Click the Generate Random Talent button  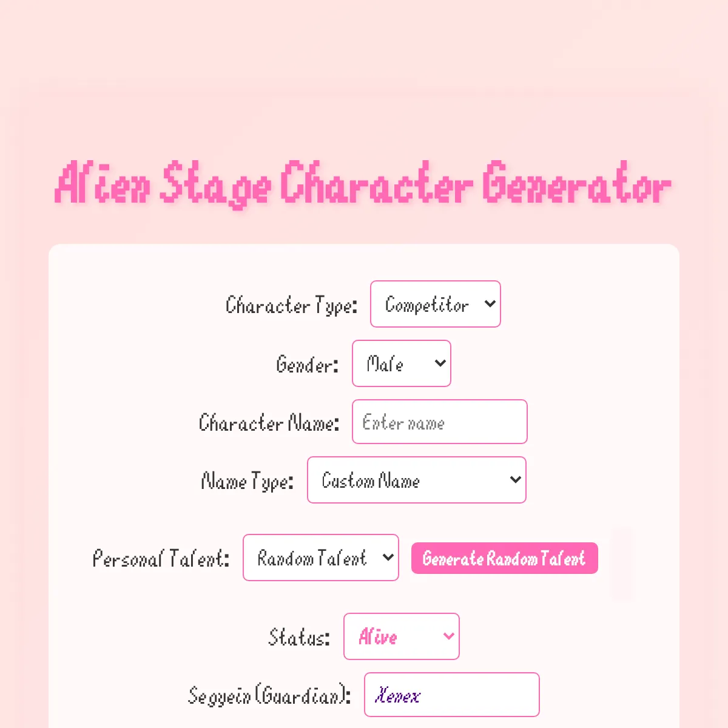504,558
